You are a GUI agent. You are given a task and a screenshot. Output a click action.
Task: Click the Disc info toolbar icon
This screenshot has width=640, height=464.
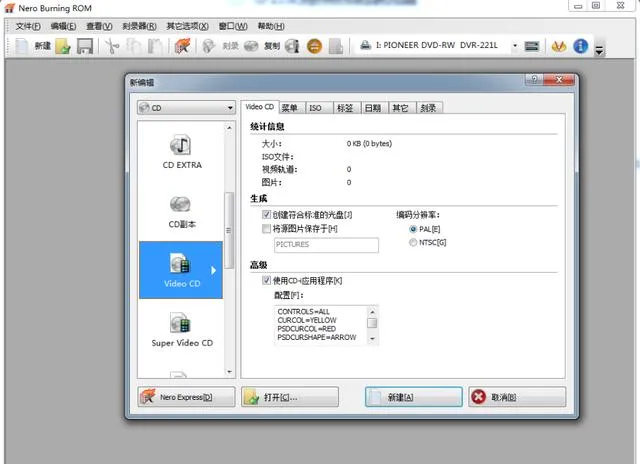[x=292, y=46]
